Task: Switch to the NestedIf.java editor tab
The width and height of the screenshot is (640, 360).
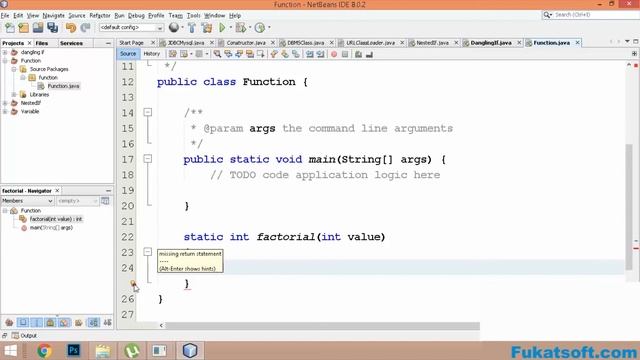Action: pyautogui.click(x=432, y=42)
